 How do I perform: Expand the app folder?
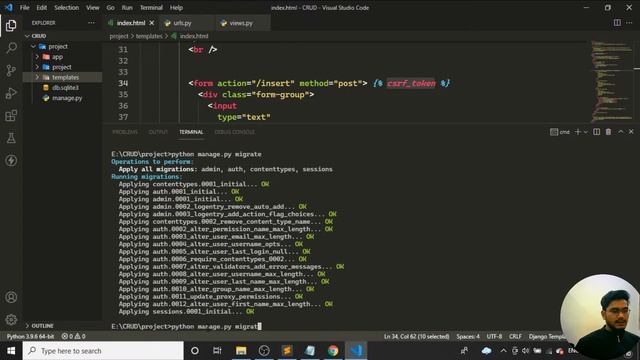pyautogui.click(x=62, y=57)
